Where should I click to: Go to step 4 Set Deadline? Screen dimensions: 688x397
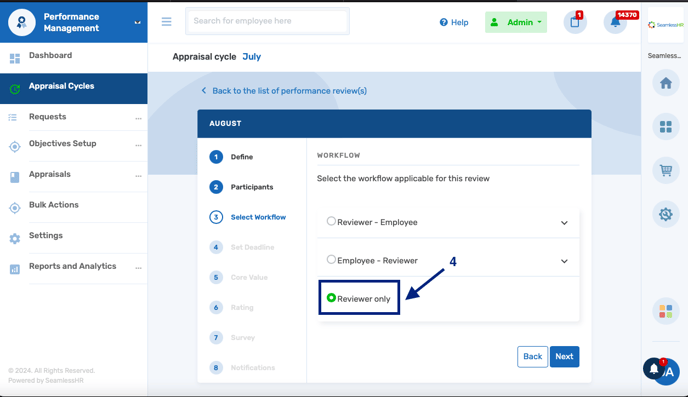(x=242, y=247)
